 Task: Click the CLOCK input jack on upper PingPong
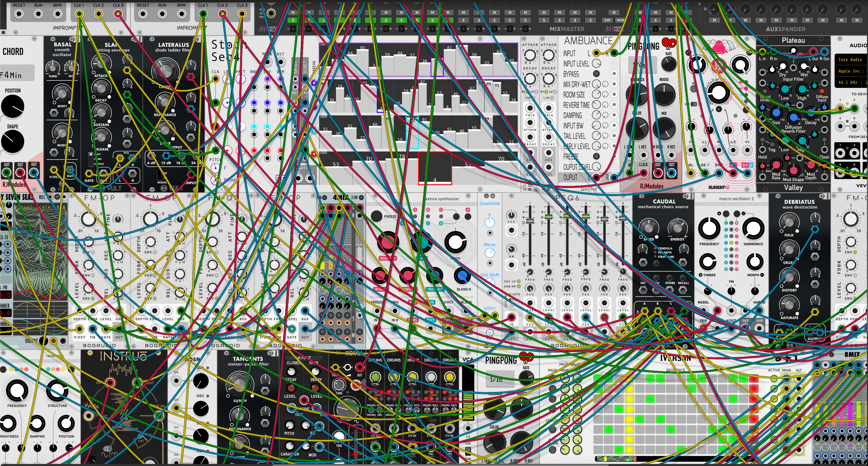643,173
